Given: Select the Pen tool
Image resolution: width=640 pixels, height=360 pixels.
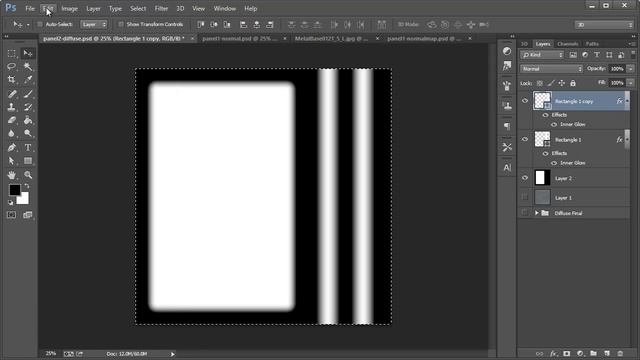Looking at the screenshot, I should click(x=11, y=148).
